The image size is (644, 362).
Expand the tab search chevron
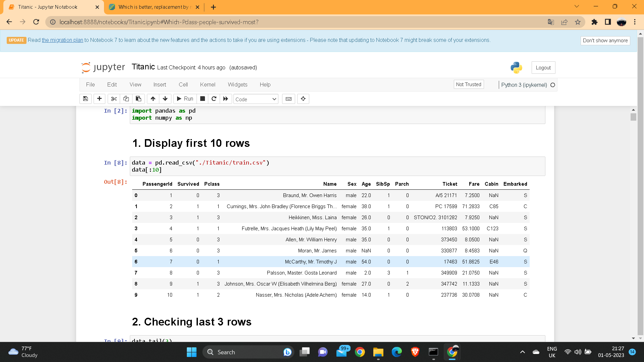577,6
